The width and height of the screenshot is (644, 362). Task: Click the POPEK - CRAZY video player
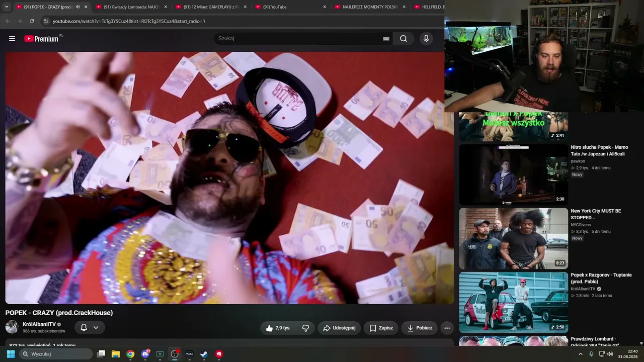coord(229,178)
